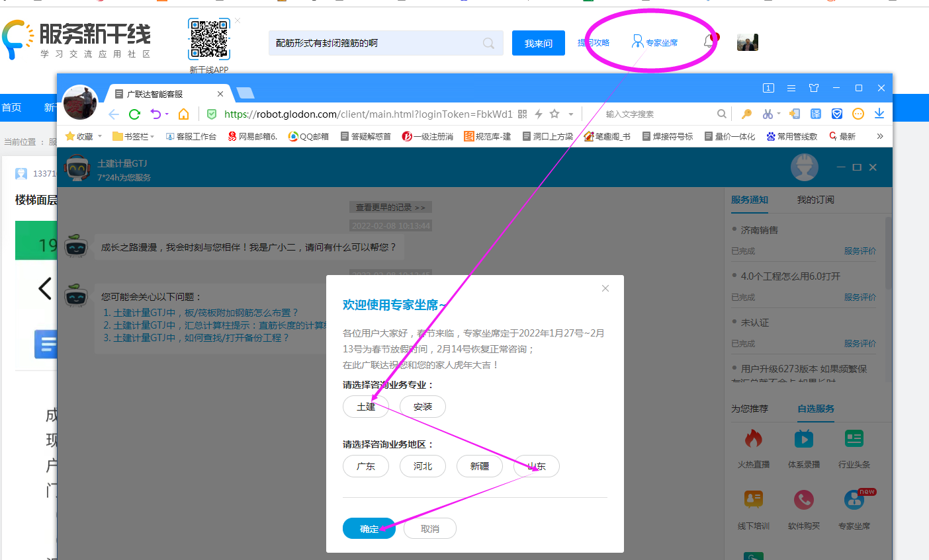Image resolution: width=929 pixels, height=560 pixels.
Task: Click search magnifier in 服务新干线 search box
Action: (488, 43)
